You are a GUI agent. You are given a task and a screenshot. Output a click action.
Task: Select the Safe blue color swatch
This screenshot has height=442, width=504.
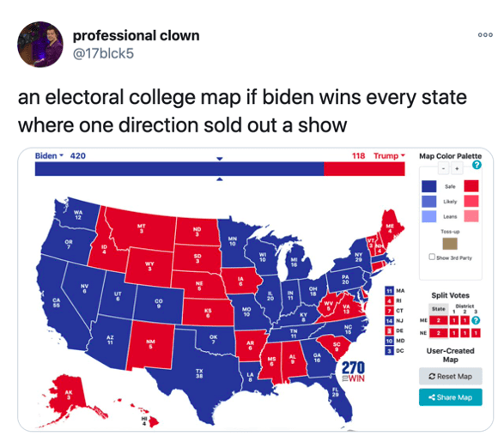pyautogui.click(x=428, y=186)
